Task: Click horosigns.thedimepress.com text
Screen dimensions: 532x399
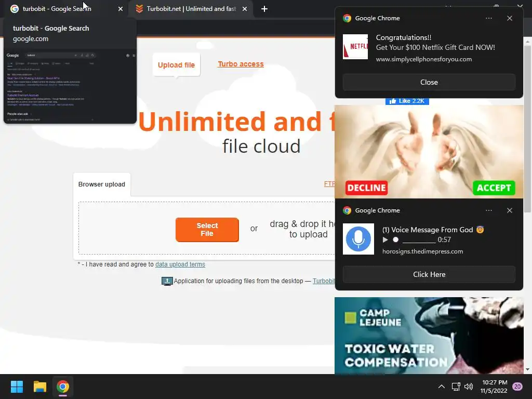Action: 423,251
